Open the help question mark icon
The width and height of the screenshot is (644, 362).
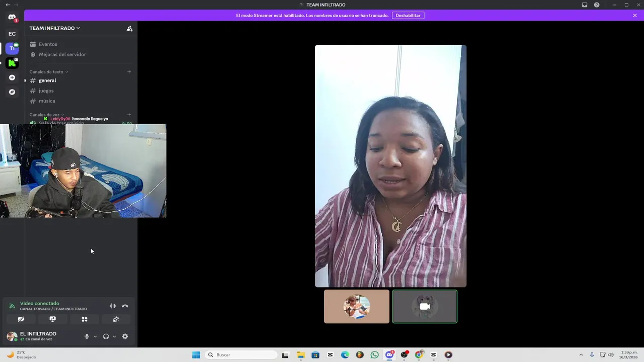(597, 5)
